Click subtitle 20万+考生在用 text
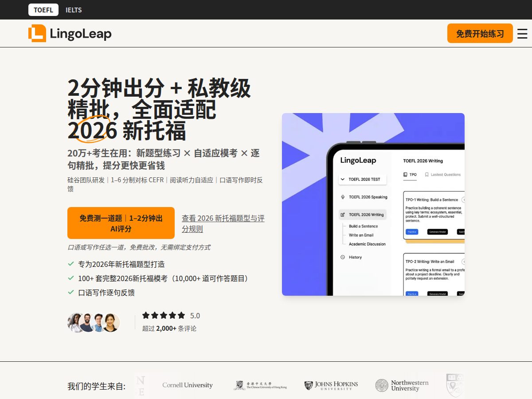 click(164, 159)
